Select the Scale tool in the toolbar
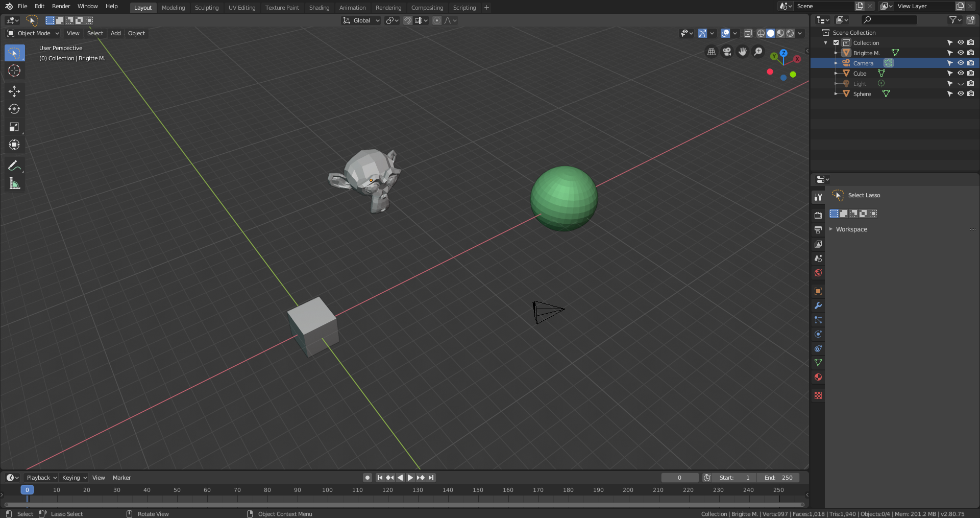The image size is (980, 518). [x=14, y=127]
